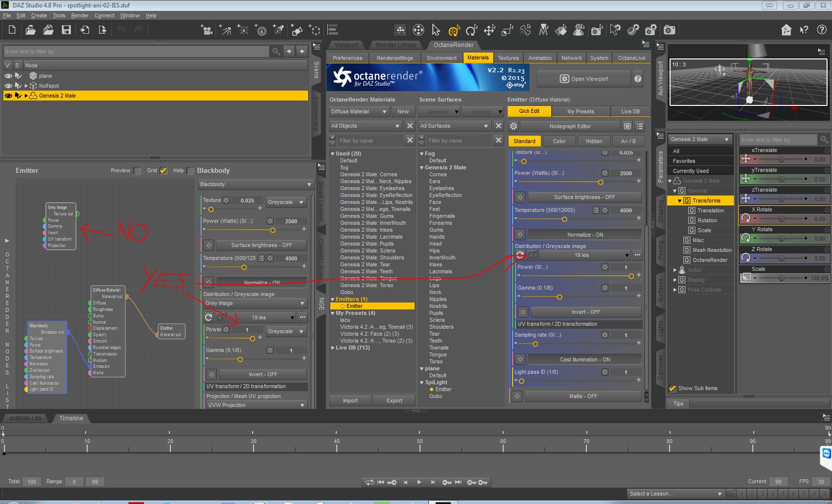Viewport: 832px width, 504px height.
Task: Click the Render camera icon in the toolbar
Action: click(x=670, y=30)
